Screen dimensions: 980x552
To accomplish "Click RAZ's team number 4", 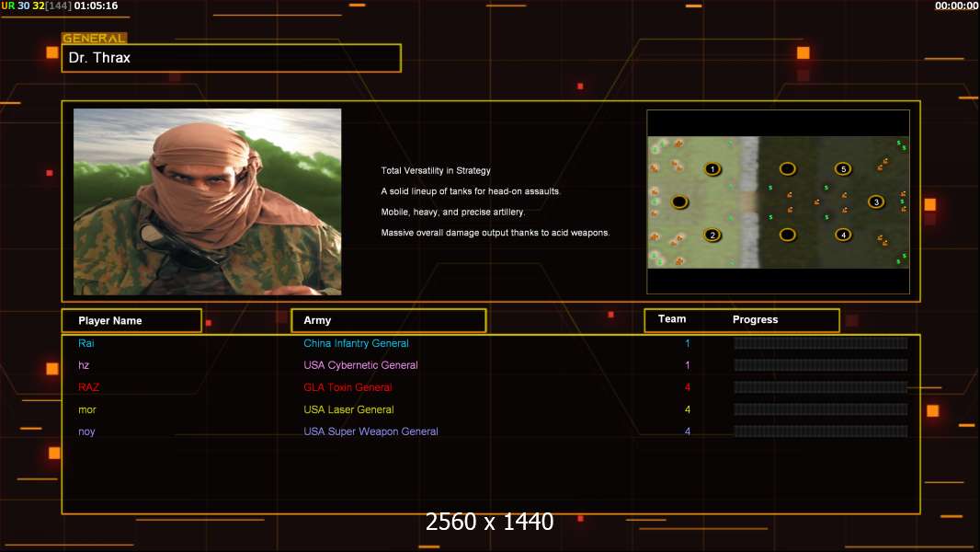I will pyautogui.click(x=688, y=387).
